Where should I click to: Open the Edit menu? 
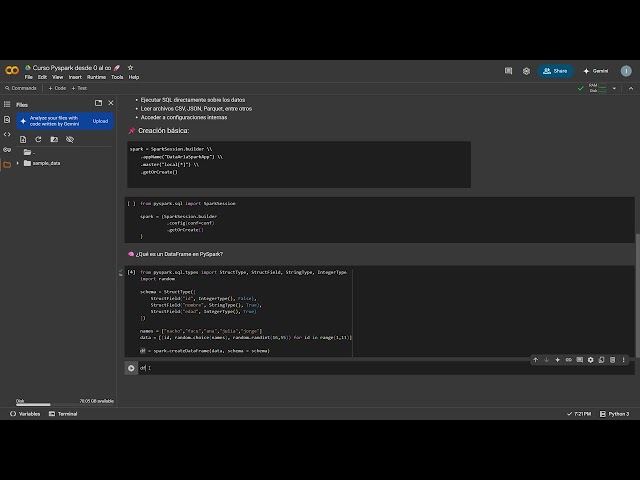(42, 77)
